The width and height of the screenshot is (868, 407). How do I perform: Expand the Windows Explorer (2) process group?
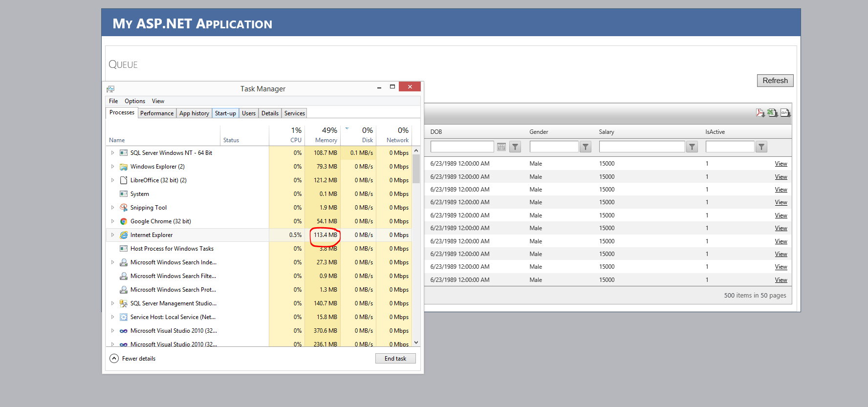click(x=112, y=167)
